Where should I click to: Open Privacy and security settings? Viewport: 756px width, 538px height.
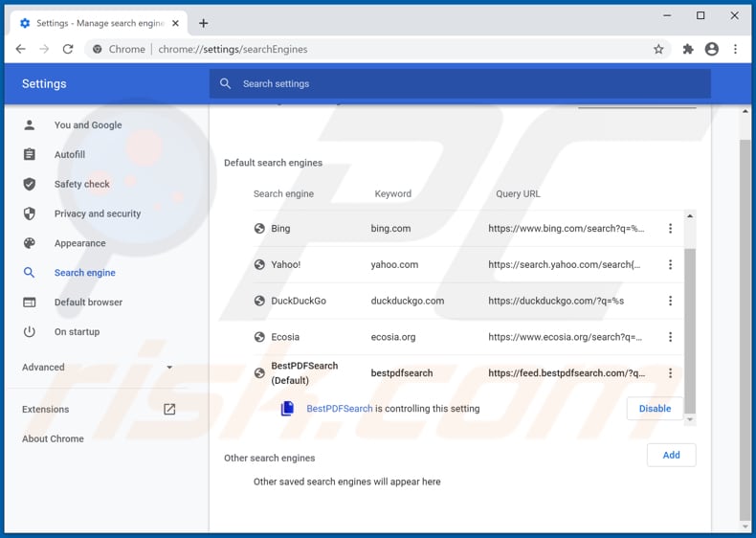pos(97,213)
